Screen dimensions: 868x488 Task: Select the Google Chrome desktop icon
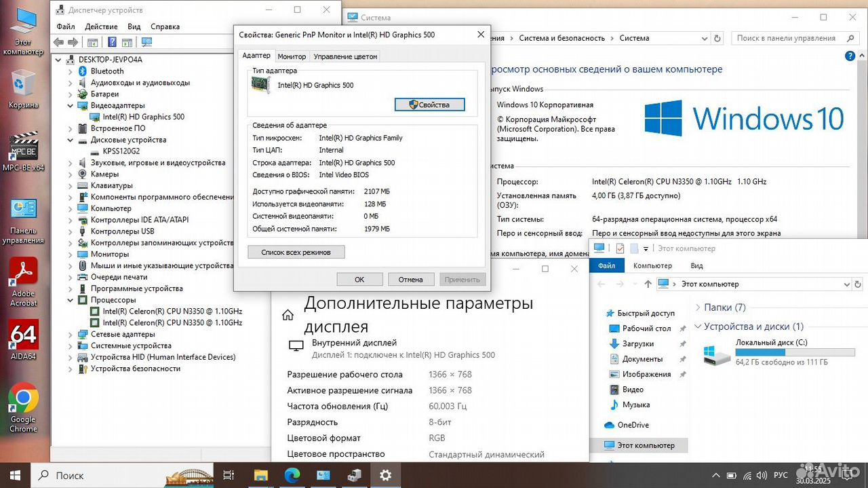pos(23,407)
